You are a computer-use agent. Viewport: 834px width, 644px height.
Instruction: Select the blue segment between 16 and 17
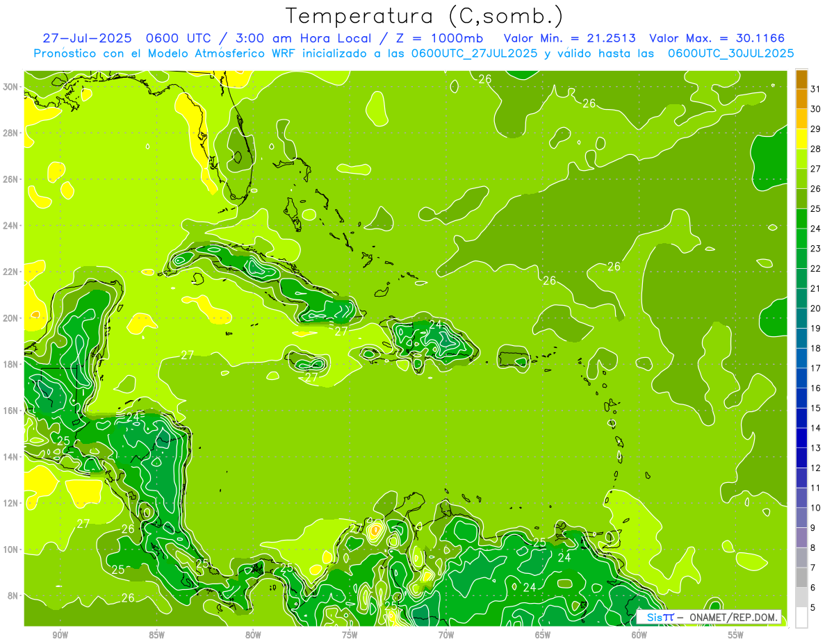pos(801,378)
